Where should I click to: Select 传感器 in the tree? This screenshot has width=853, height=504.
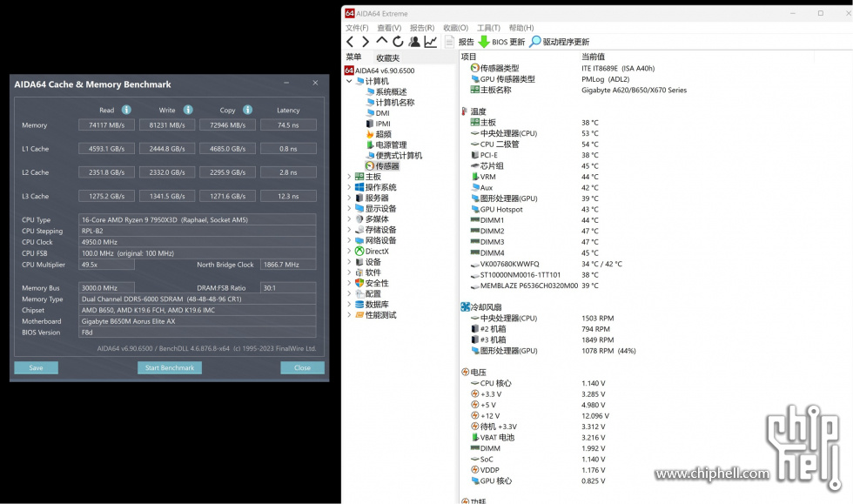click(382, 166)
